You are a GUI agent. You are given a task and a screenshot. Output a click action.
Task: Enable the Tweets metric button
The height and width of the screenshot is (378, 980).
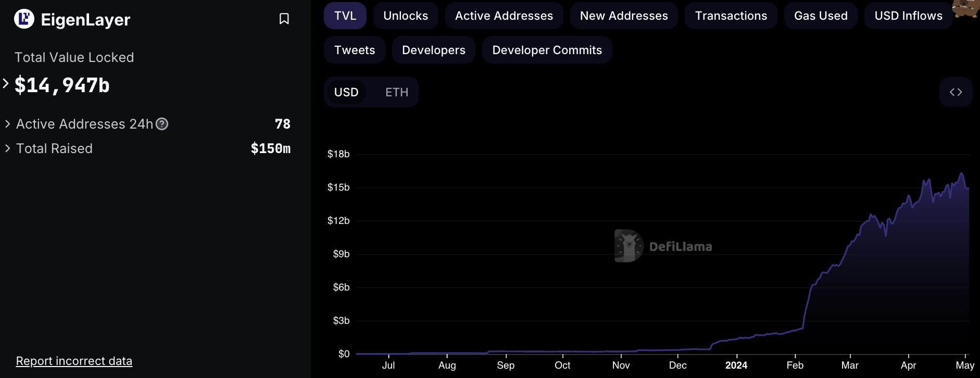[355, 50]
